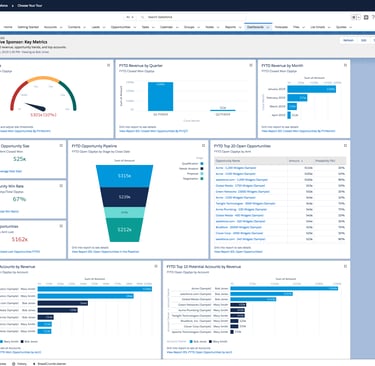The height and width of the screenshot is (366, 375).
Task: Switch to the Calendar tab
Action: [x=166, y=27]
